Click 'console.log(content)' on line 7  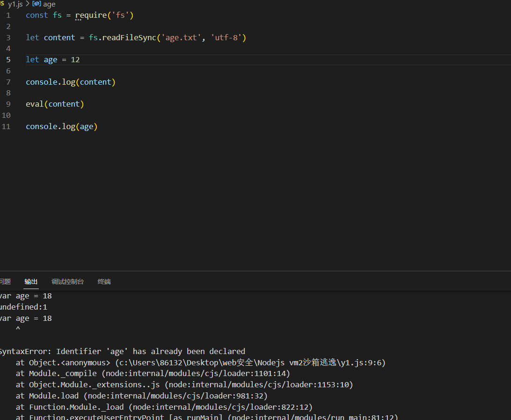point(71,82)
